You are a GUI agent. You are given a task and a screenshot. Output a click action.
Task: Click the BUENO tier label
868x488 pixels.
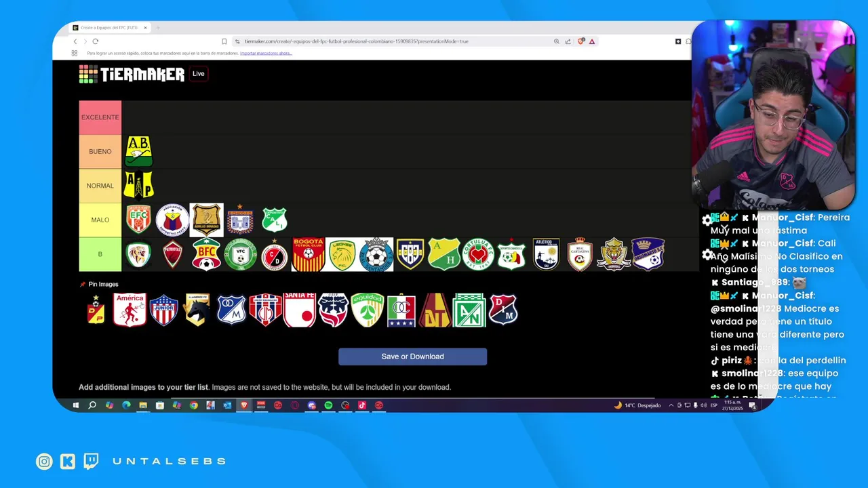100,151
